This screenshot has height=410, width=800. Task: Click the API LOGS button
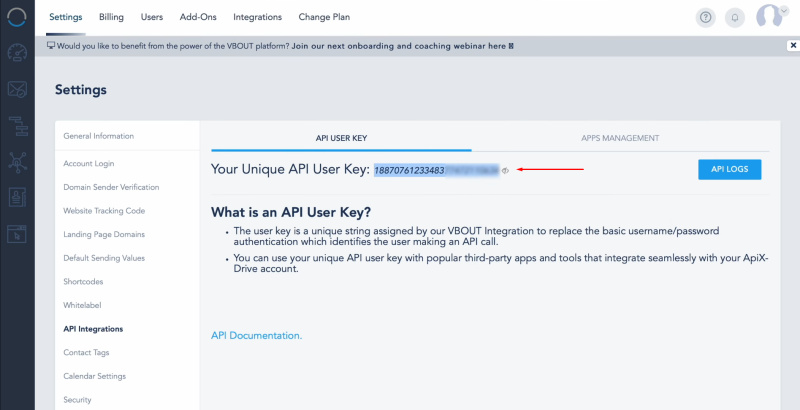(x=730, y=169)
